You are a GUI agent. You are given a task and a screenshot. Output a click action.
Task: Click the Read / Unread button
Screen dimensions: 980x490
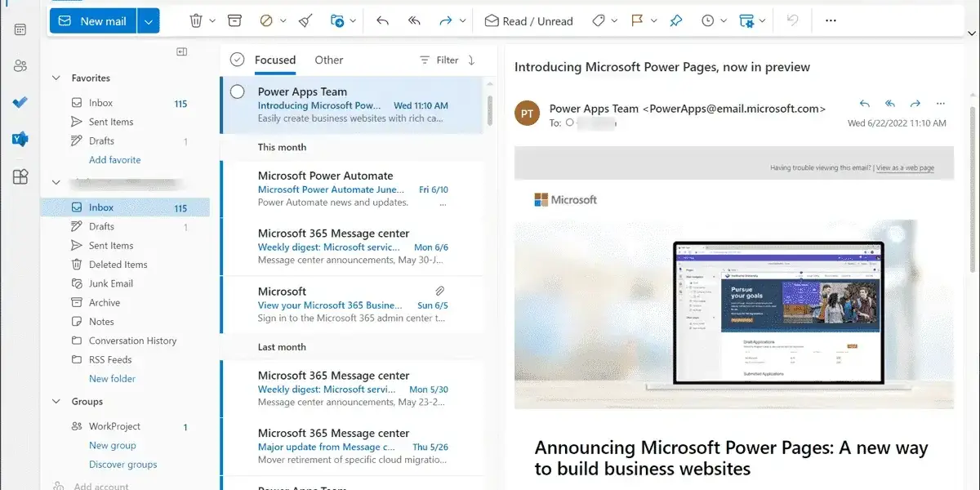click(529, 21)
